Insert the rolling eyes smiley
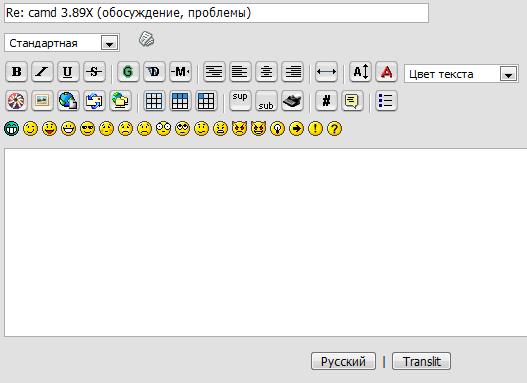Image resolution: width=527 pixels, height=383 pixels. pos(183,129)
